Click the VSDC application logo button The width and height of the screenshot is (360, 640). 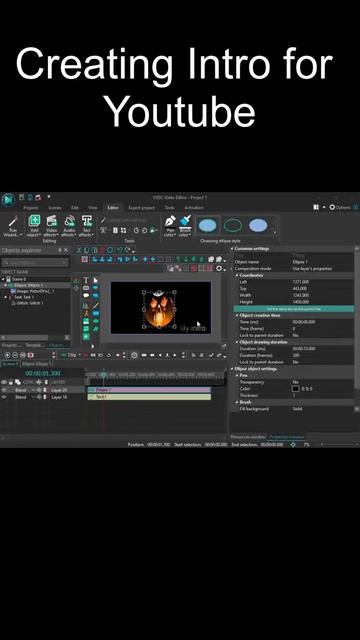click(8, 200)
